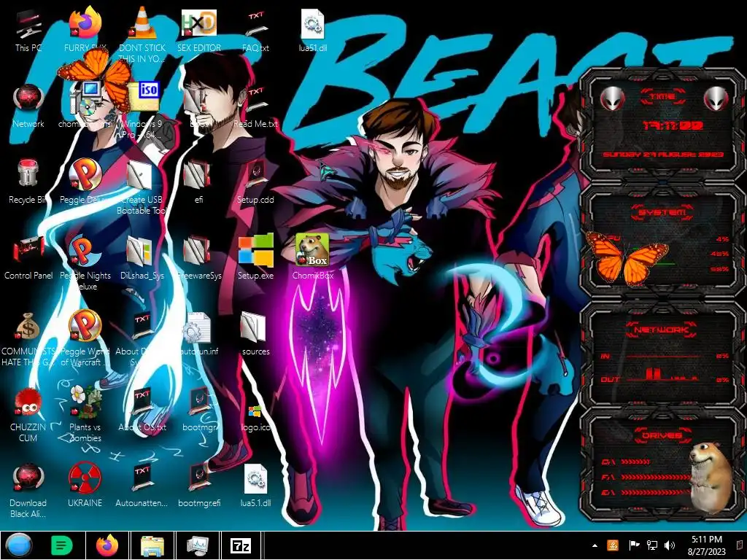This screenshot has width=747, height=560.
Task: Open the green document app in taskbar
Action: 62,545
